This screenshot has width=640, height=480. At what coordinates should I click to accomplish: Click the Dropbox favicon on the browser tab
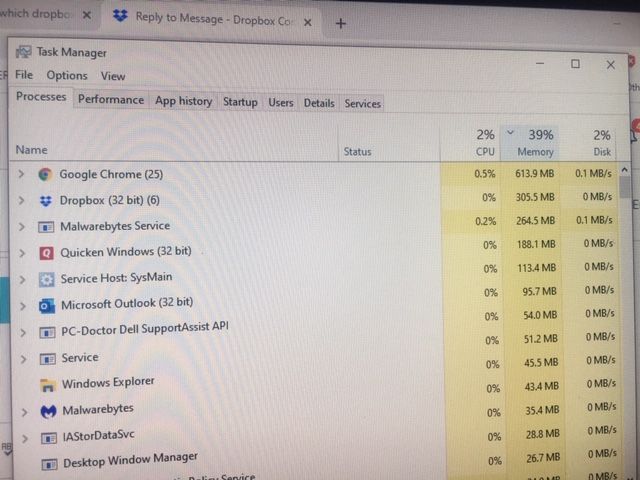click(120, 16)
